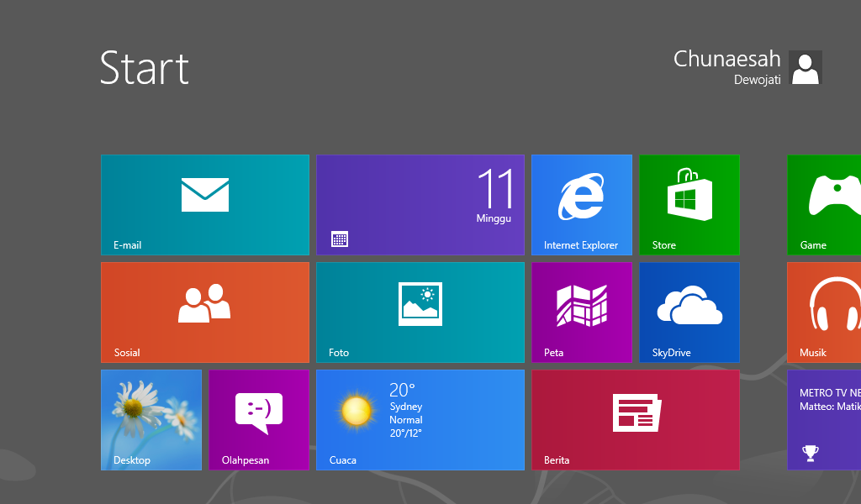Click the user account picture
This screenshot has height=504, width=861.
click(805, 67)
